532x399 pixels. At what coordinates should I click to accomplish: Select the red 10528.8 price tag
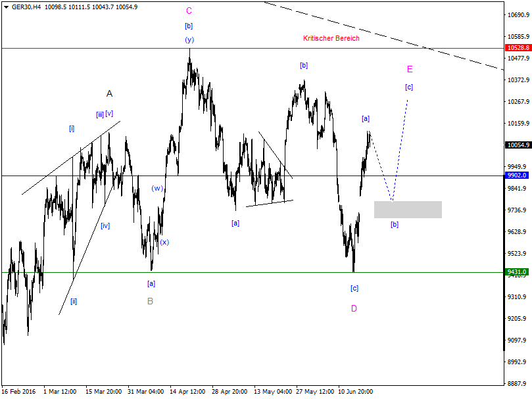click(x=518, y=48)
